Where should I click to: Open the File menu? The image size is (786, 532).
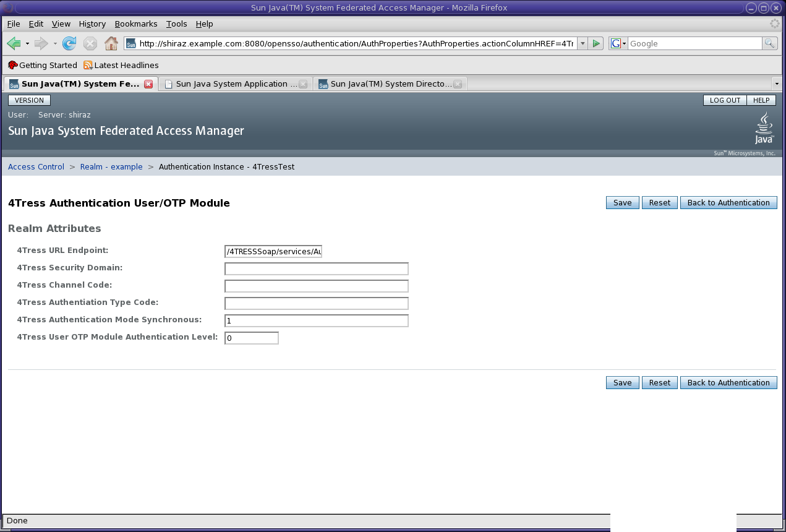14,24
